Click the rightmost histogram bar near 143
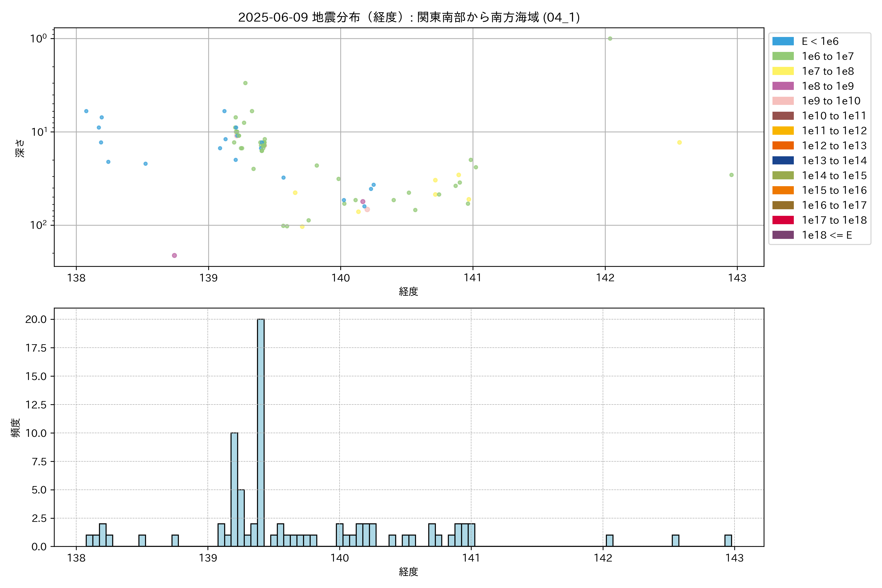 728,540
